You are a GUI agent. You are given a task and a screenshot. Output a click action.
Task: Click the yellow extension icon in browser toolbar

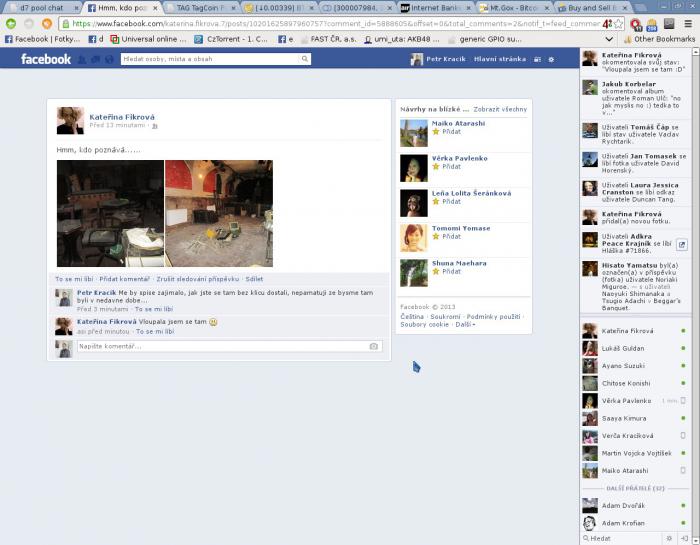point(651,24)
